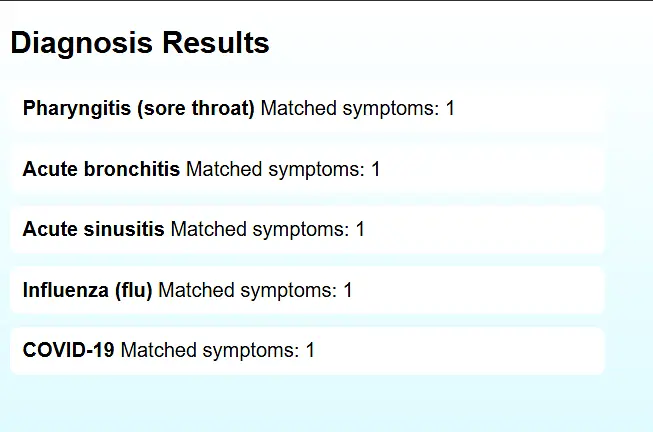Viewport: 653px width, 432px height.
Task: Click Matched symptoms text beside Acute sinusitis
Action: [267, 230]
